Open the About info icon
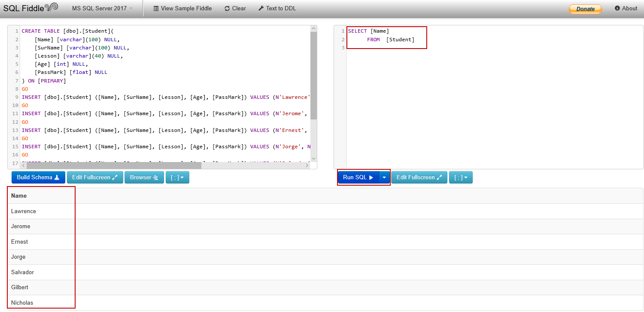This screenshot has height=312, width=644. (617, 8)
